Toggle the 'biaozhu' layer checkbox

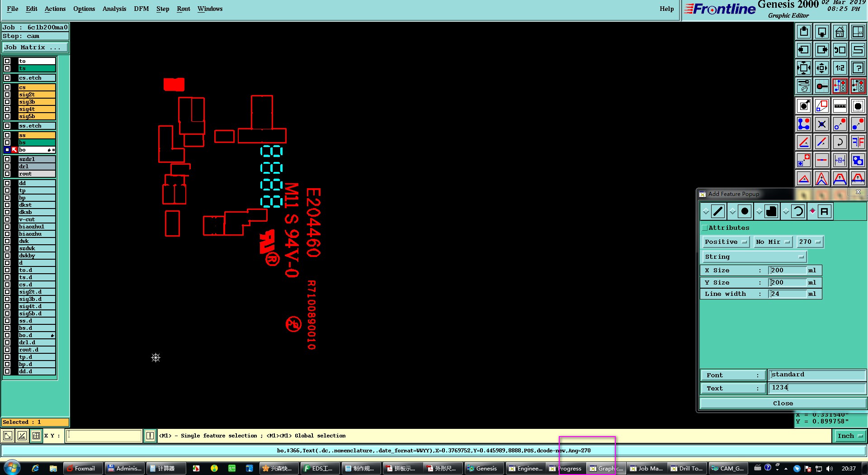7,234
